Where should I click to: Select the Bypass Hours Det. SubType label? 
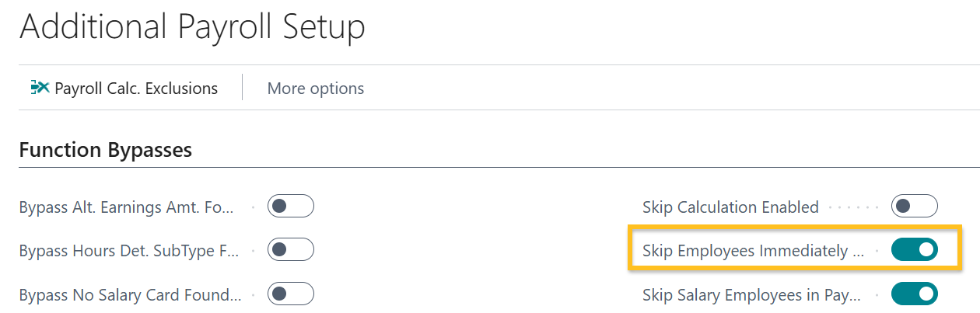(128, 251)
